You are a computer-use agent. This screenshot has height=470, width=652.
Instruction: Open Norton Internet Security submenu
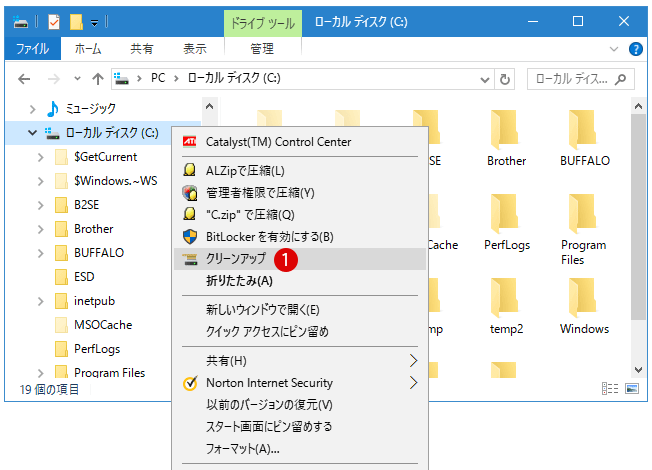[x=300, y=383]
